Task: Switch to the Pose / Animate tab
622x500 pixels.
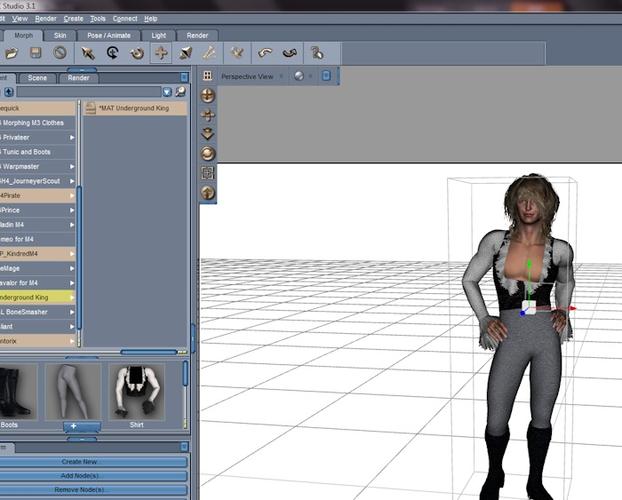Action: [109, 35]
